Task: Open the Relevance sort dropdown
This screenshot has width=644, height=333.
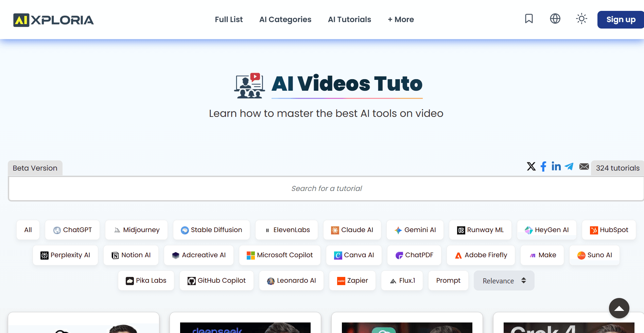Action: click(504, 281)
